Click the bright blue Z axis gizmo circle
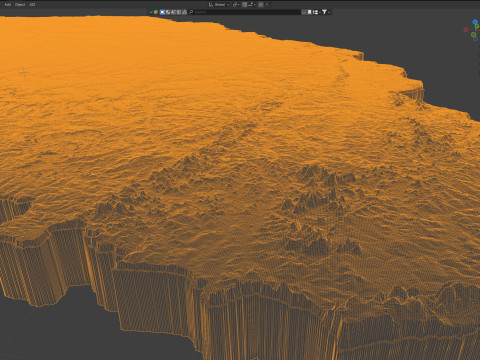This screenshot has height=360, width=480. pyautogui.click(x=475, y=22)
